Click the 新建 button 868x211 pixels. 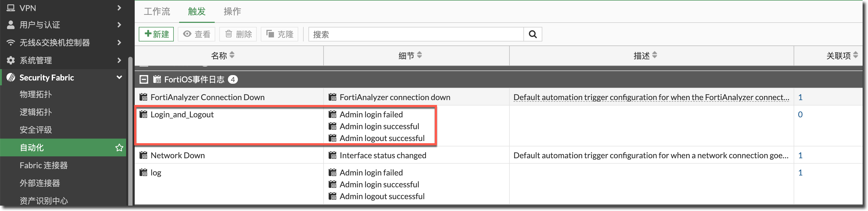156,34
